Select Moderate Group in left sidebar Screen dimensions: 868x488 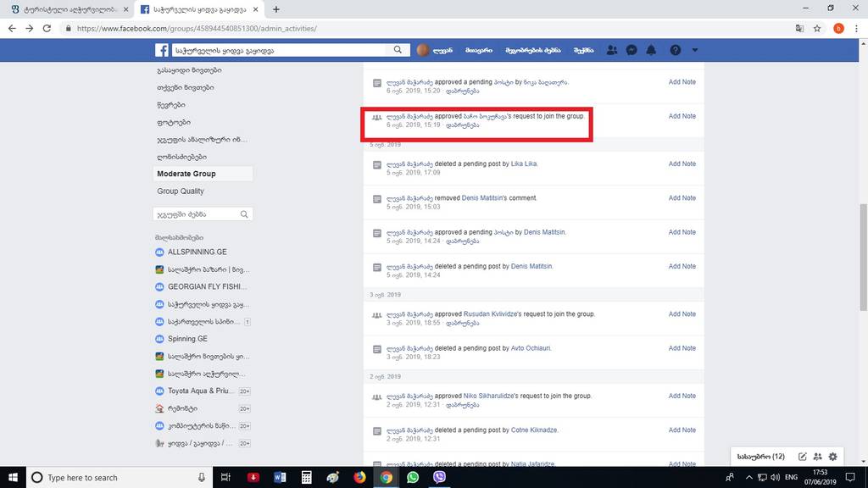[203, 174]
